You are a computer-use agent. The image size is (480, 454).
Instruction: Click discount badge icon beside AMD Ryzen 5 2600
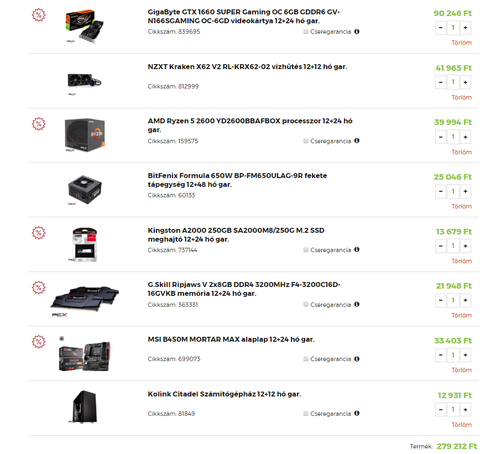tap(39, 124)
